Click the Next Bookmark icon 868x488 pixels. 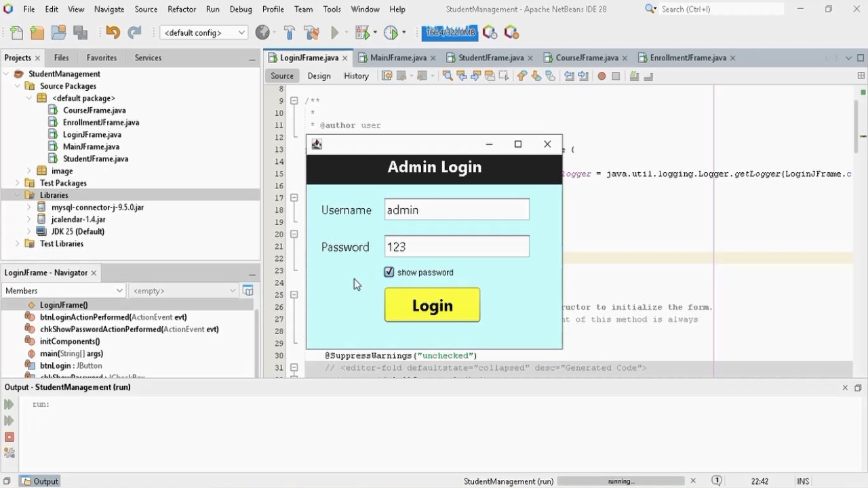click(x=536, y=76)
